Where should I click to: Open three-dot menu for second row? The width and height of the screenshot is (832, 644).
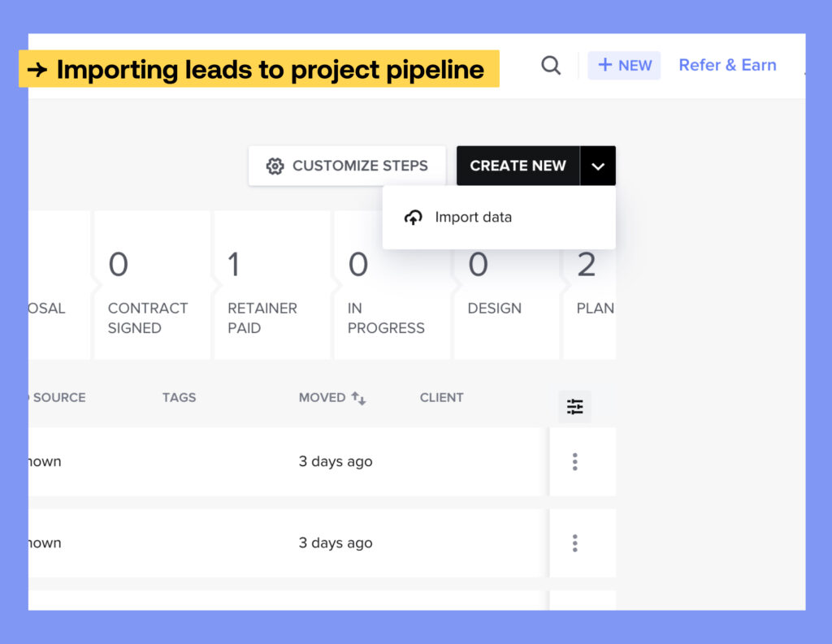coord(574,543)
